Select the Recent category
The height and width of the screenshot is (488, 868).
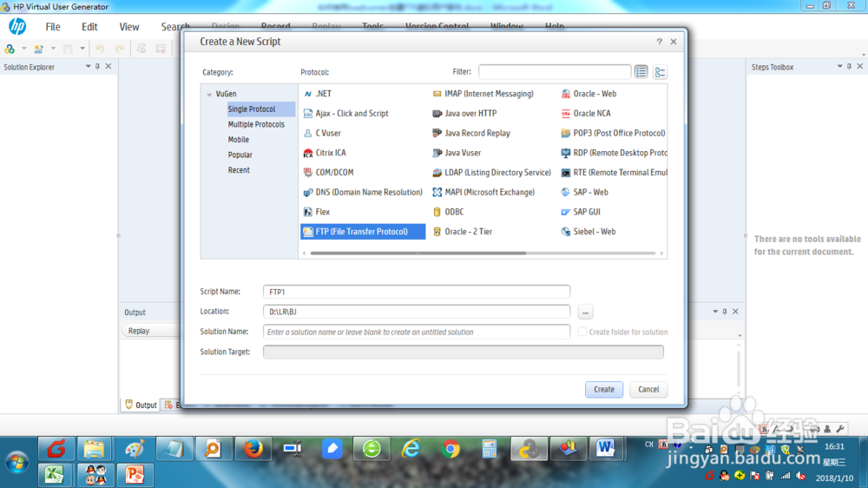(239, 170)
